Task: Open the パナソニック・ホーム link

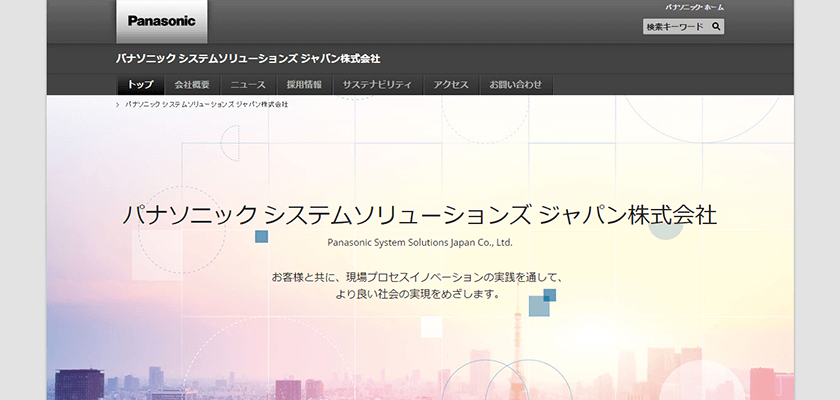Action: point(694,7)
